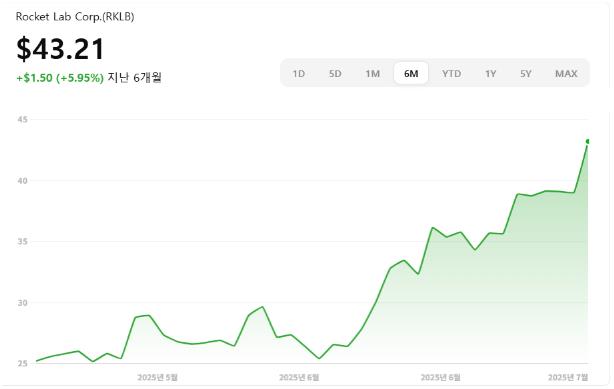
Task: Click the 2025년 7월 x-axis label
Action: pos(568,377)
